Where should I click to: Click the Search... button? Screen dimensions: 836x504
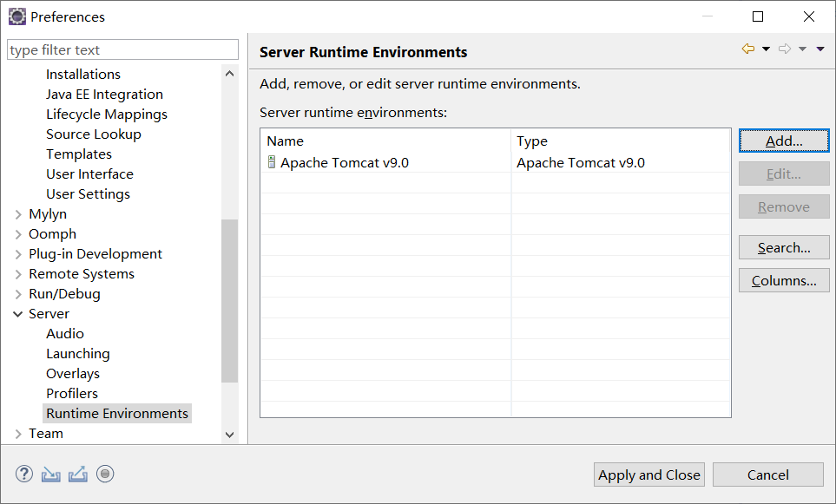click(784, 248)
